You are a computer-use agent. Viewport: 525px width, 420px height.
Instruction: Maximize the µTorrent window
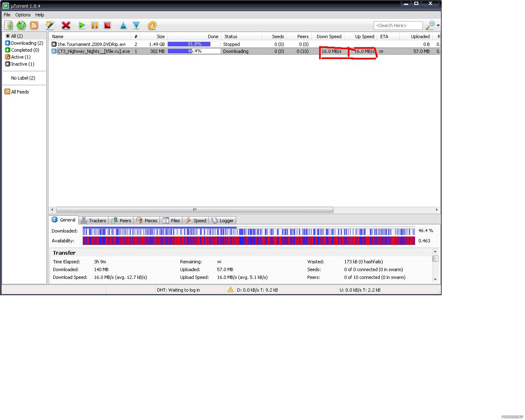pyautogui.click(x=416, y=4)
